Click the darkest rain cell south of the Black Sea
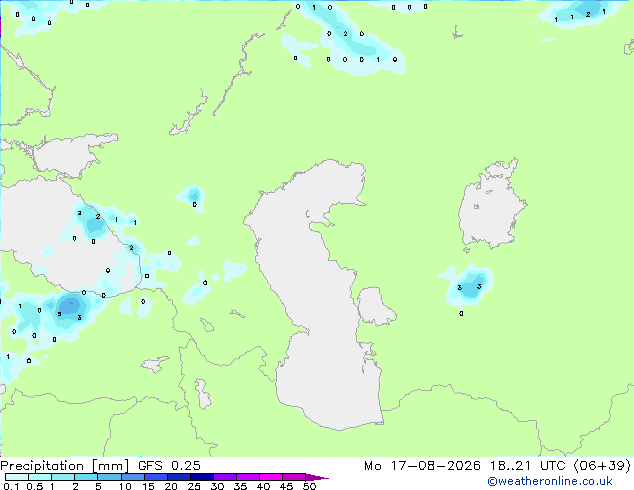The image size is (634, 490). (70, 306)
